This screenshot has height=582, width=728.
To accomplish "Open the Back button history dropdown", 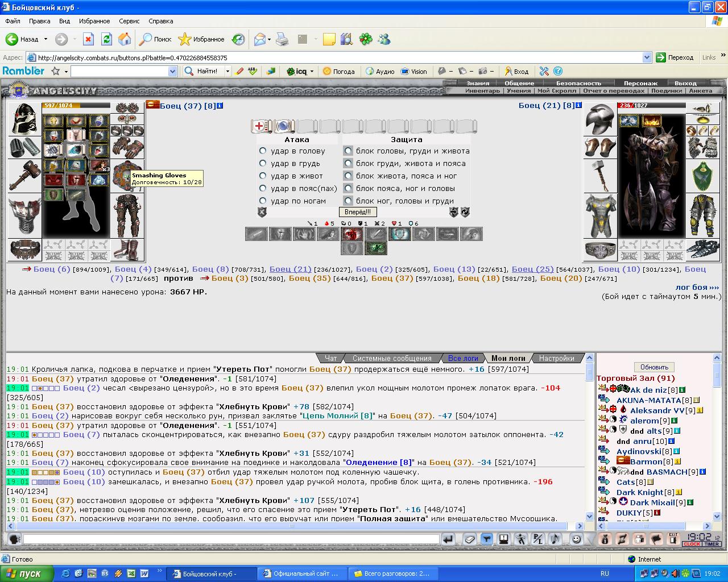I will click(45, 39).
